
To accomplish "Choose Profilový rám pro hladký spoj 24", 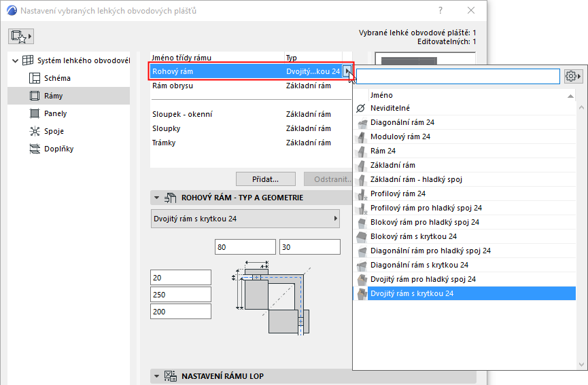I will tap(464, 208).
